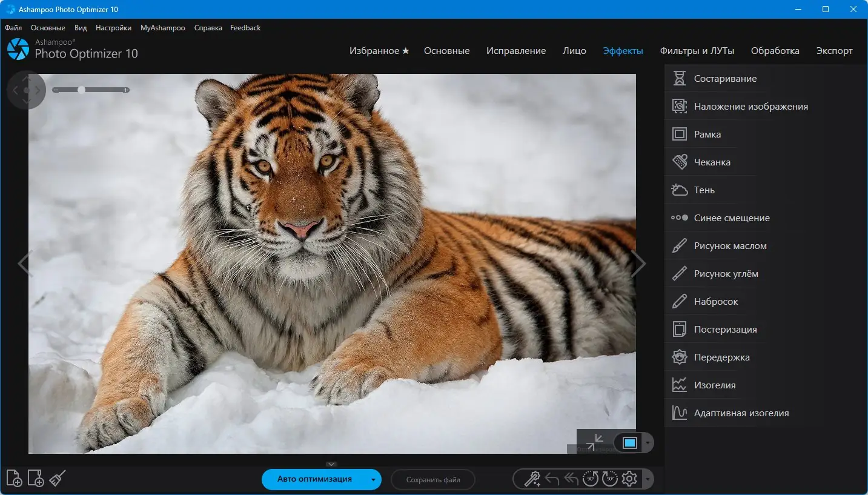Expand the Авто оптимизация dropdown arrow
This screenshot has height=495, width=868.
pos(373,480)
